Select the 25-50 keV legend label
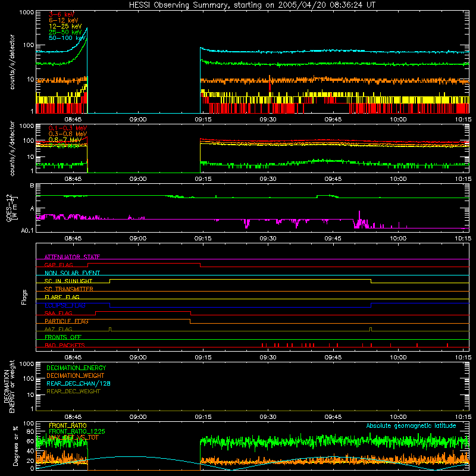The height and width of the screenshot is (476, 476). pyautogui.click(x=65, y=32)
